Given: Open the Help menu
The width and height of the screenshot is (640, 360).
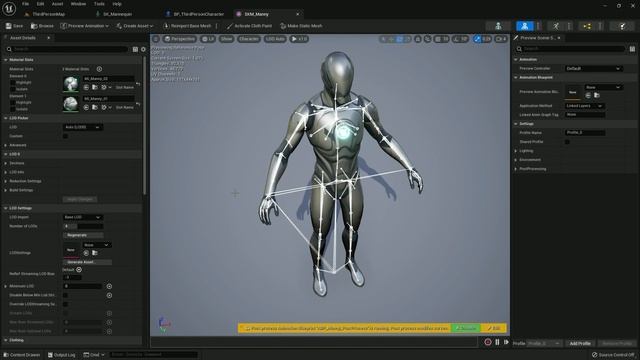Looking at the screenshot, I should point(117,4).
